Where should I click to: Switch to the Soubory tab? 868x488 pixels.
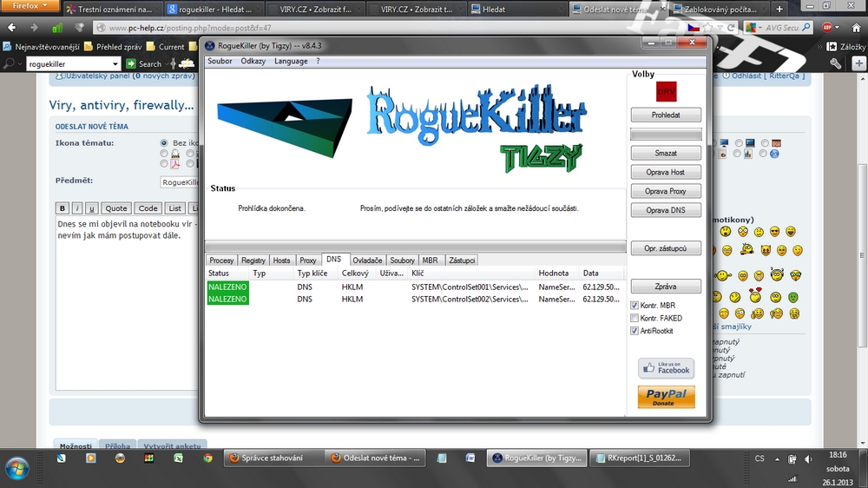point(402,260)
